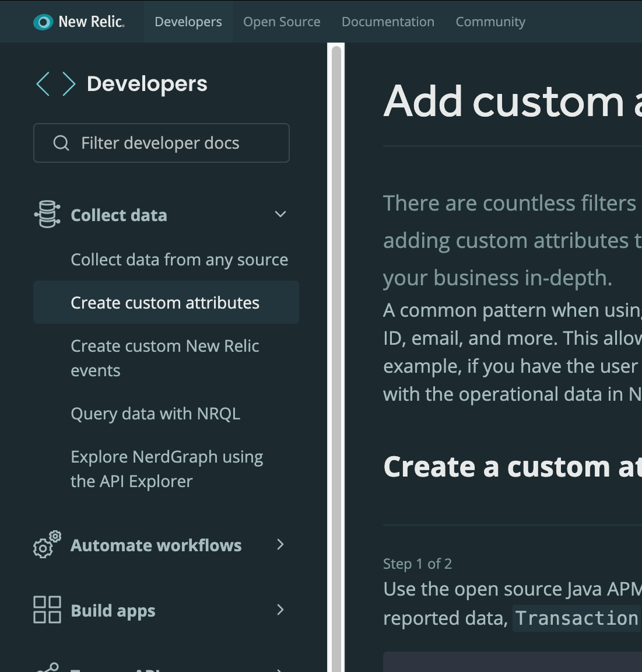Screen dimensions: 642x672
Task: Click the Developers angle-brackets icon
Action: point(56,83)
